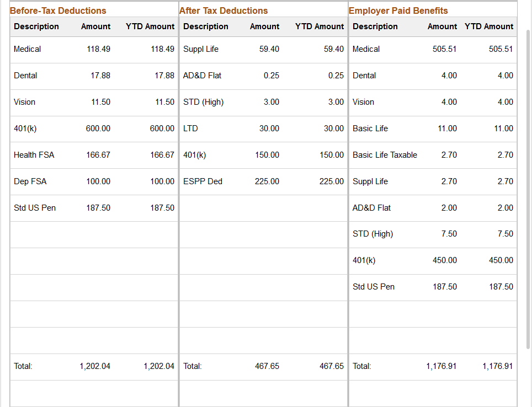
Task: Click the 'Dep FSA' description
Action: [30, 181]
